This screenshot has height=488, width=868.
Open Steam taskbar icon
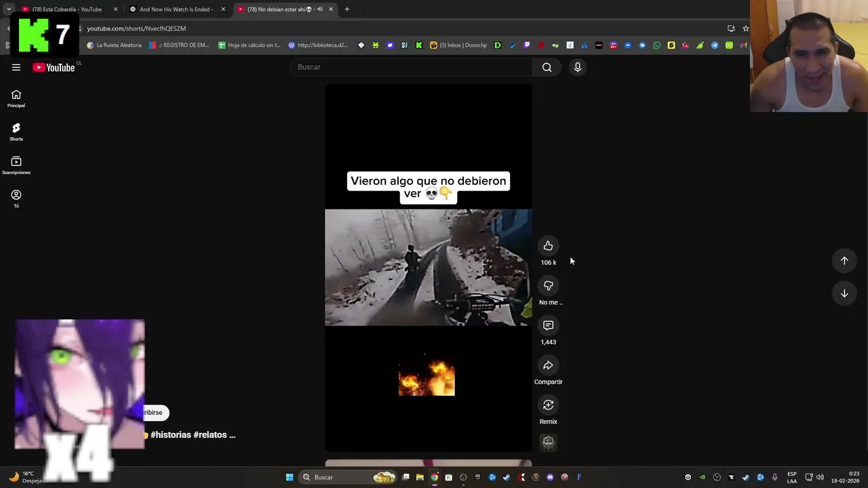pos(507,477)
